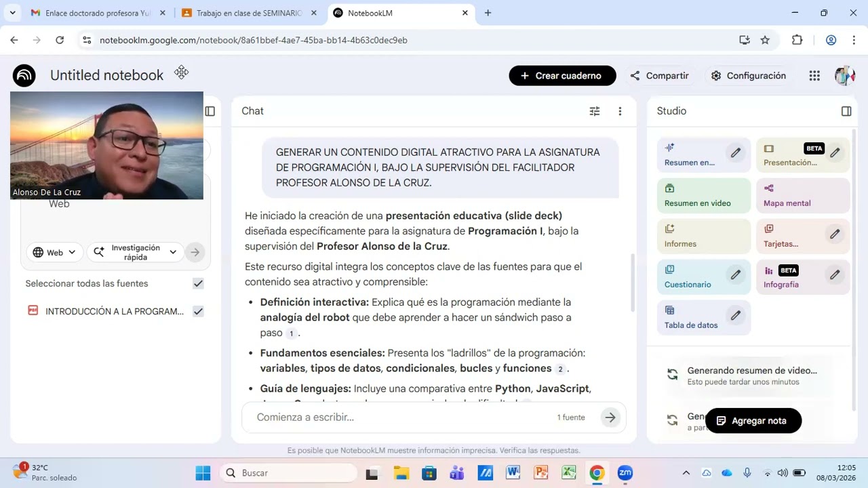Open Excel from the taskbar
868x488 pixels.
pyautogui.click(x=568, y=473)
